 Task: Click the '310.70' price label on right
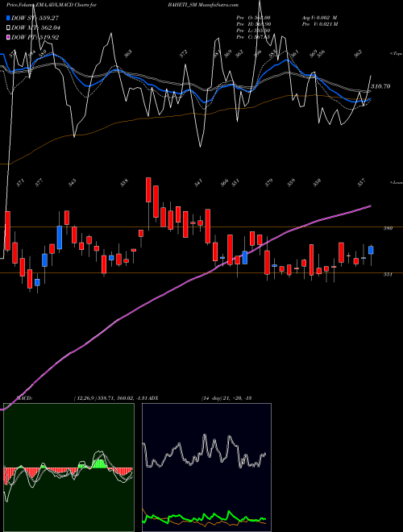pos(380,86)
